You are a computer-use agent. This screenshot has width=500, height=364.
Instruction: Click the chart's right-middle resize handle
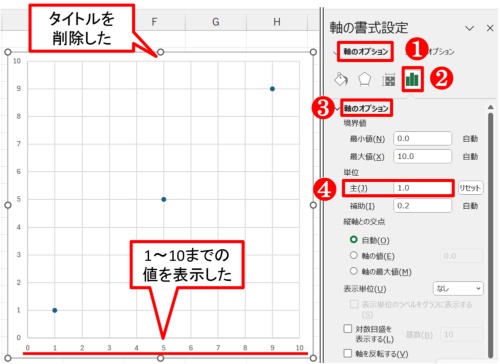[313, 205]
